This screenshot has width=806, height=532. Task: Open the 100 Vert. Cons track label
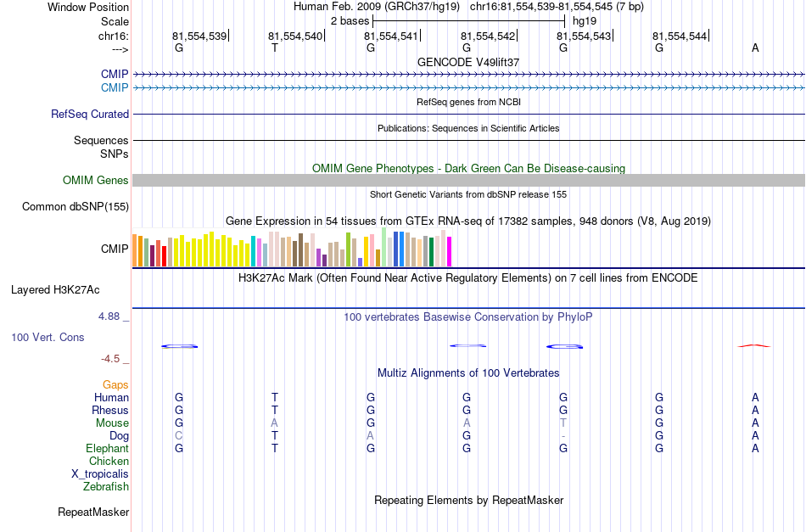click(48, 338)
